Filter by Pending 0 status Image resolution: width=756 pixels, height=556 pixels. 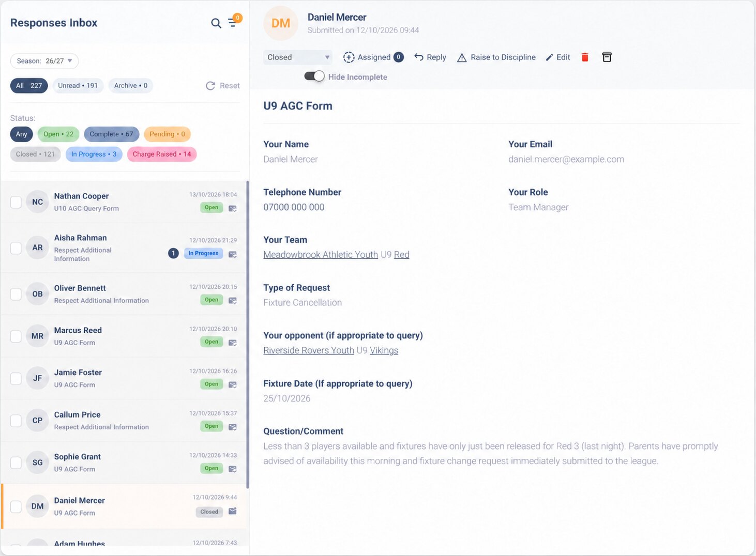[167, 134]
